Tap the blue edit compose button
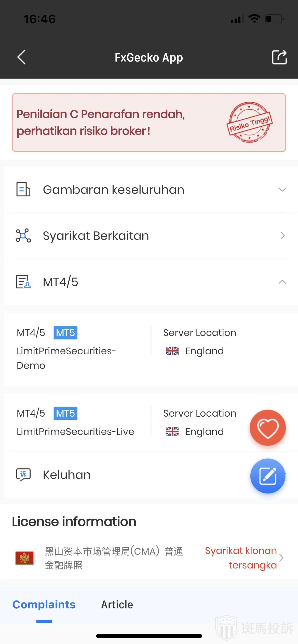The height and width of the screenshot is (644, 298). pos(268,476)
